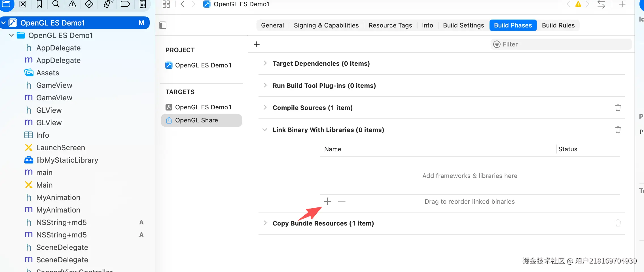This screenshot has height=272, width=644.
Task: Open the Find navigator magnifier icon
Action: (x=56, y=4)
